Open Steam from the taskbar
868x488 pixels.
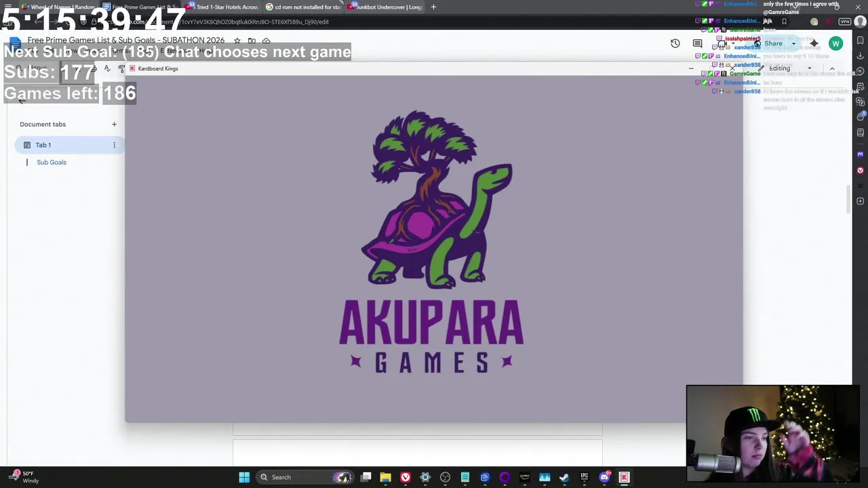point(564,477)
